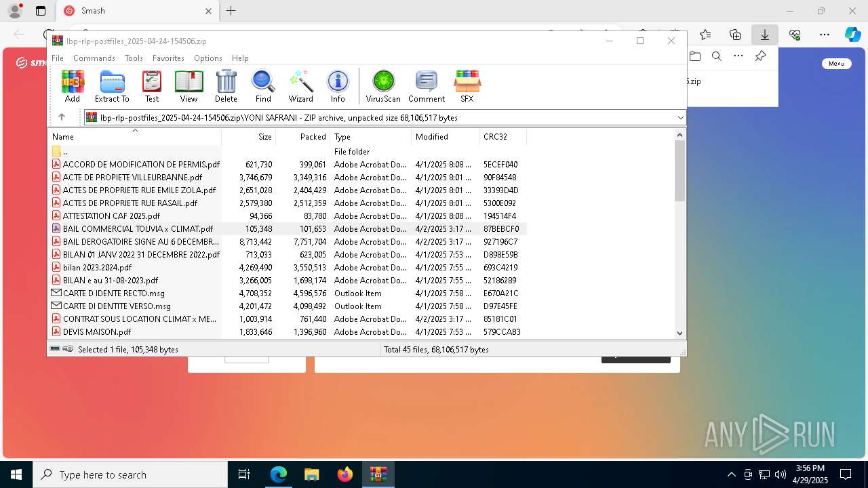Open Microsoft Edge from taskbar
This screenshot has height=488, width=868.
click(279, 474)
